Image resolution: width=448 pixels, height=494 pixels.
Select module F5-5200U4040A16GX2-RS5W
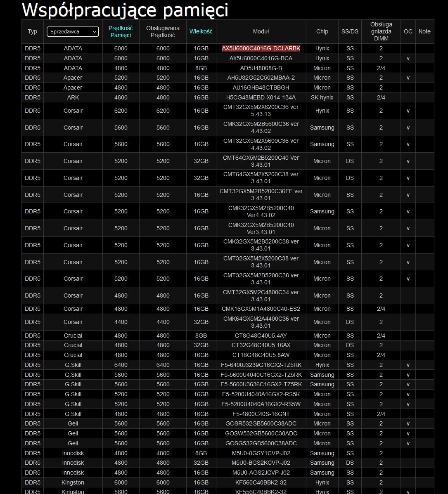click(x=261, y=404)
